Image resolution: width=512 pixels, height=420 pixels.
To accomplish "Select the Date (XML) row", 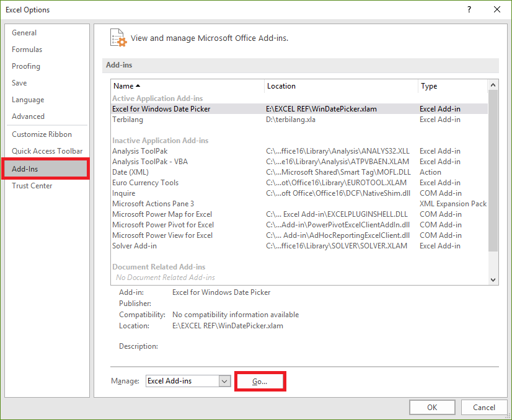I will 299,172.
